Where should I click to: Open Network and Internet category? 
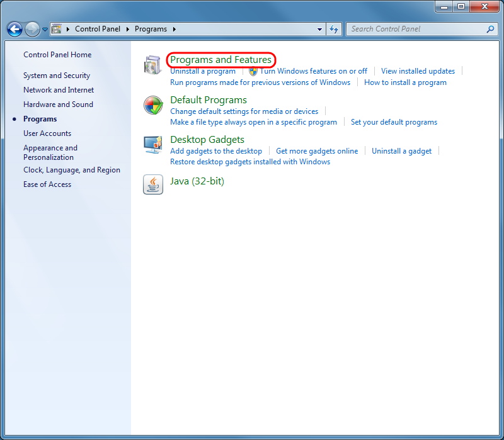click(59, 90)
